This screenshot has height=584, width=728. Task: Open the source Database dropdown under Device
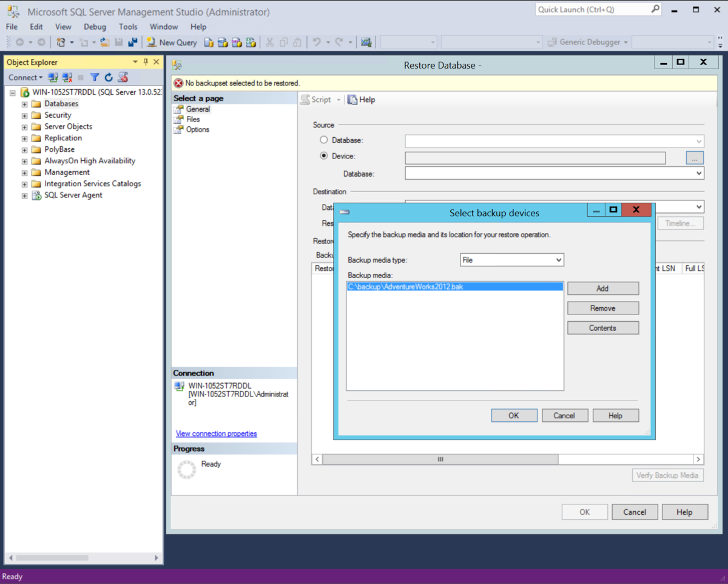[699, 173]
